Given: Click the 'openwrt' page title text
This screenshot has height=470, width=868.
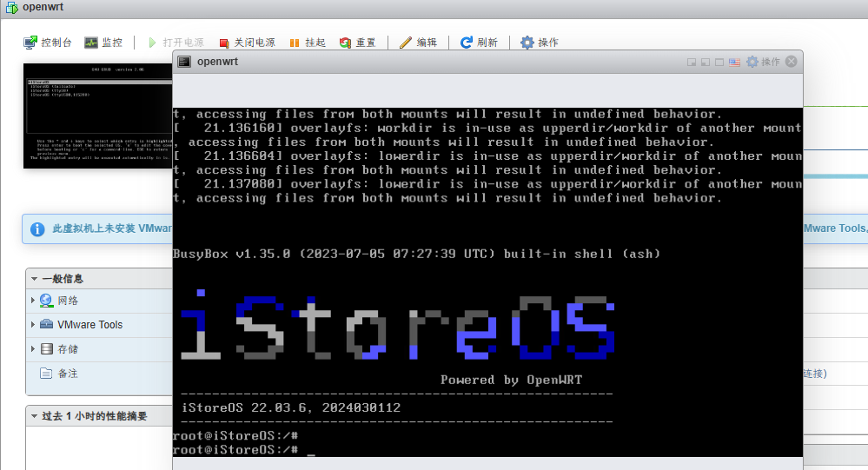Looking at the screenshot, I should pos(43,7).
